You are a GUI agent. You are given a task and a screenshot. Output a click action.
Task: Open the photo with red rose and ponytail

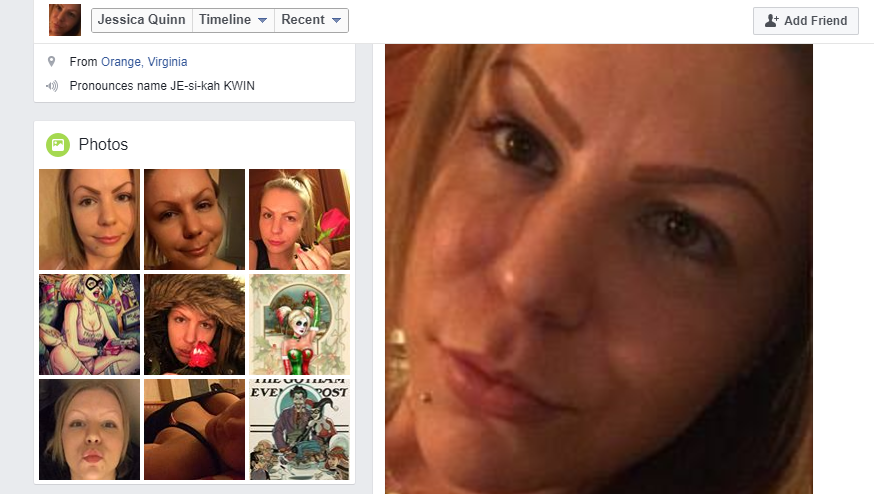[x=299, y=219]
